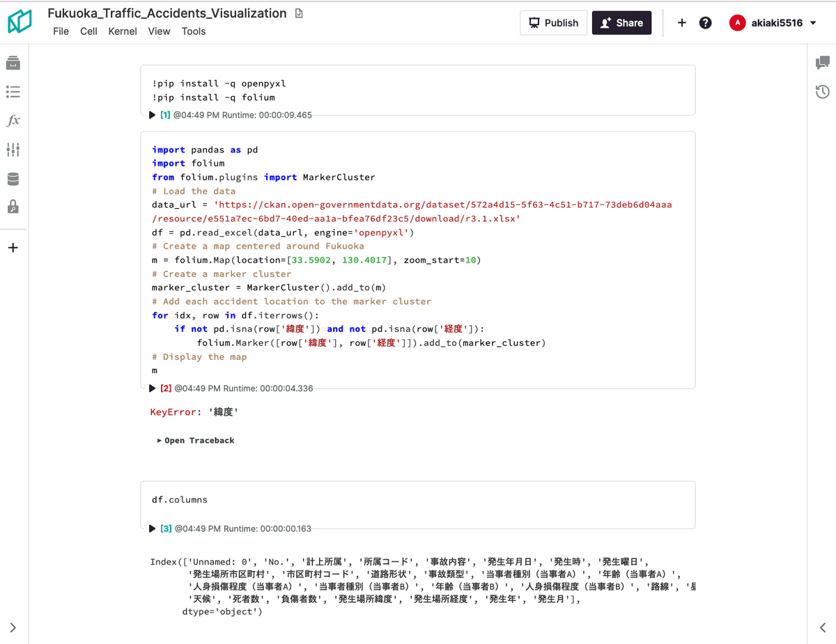Open the Tools menu
The image size is (836, 644).
[193, 31]
